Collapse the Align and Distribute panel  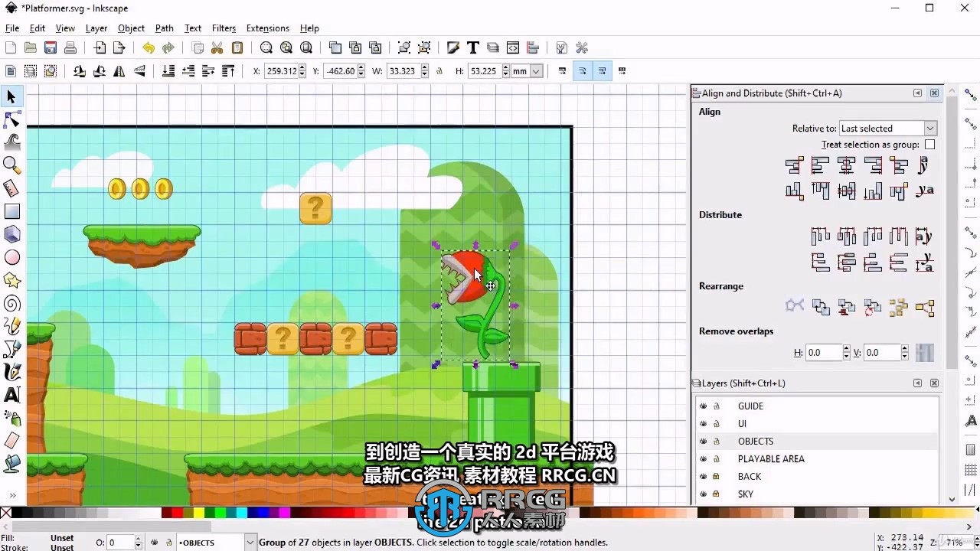click(917, 93)
